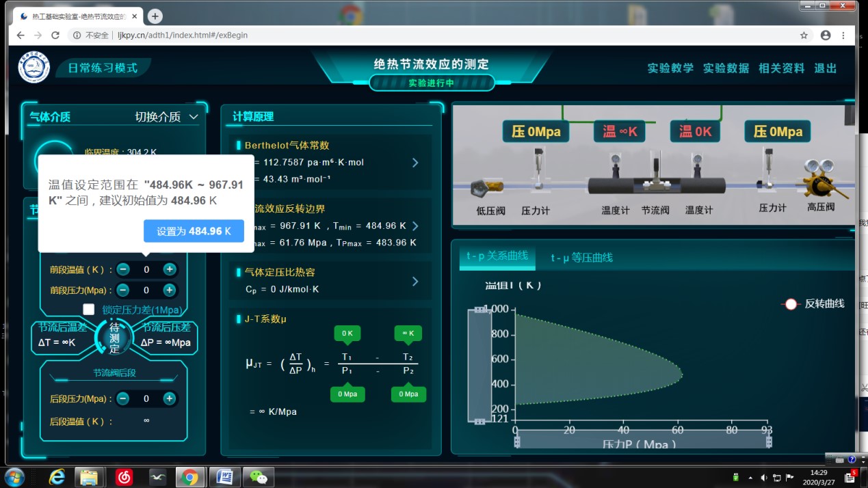Open the 实验数据 menu item
The width and height of the screenshot is (868, 488).
726,68
